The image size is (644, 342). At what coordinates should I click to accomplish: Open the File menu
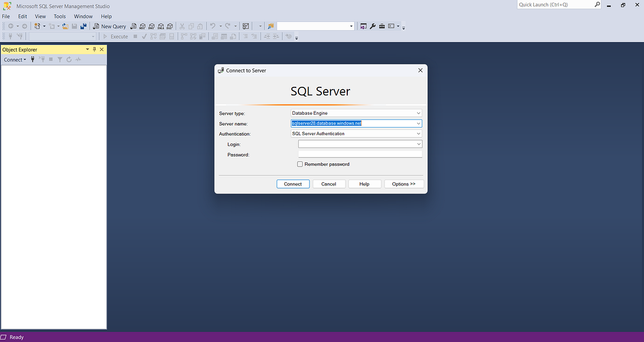coord(6,16)
